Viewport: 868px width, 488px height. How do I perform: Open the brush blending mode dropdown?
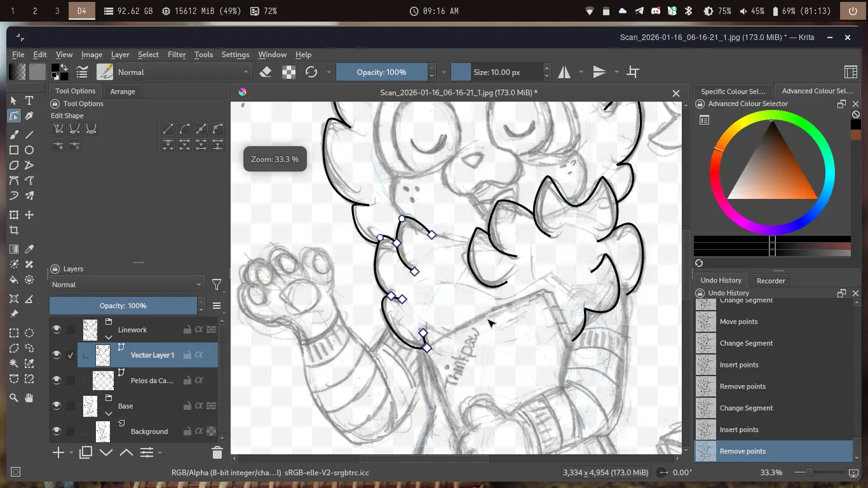[x=184, y=72]
